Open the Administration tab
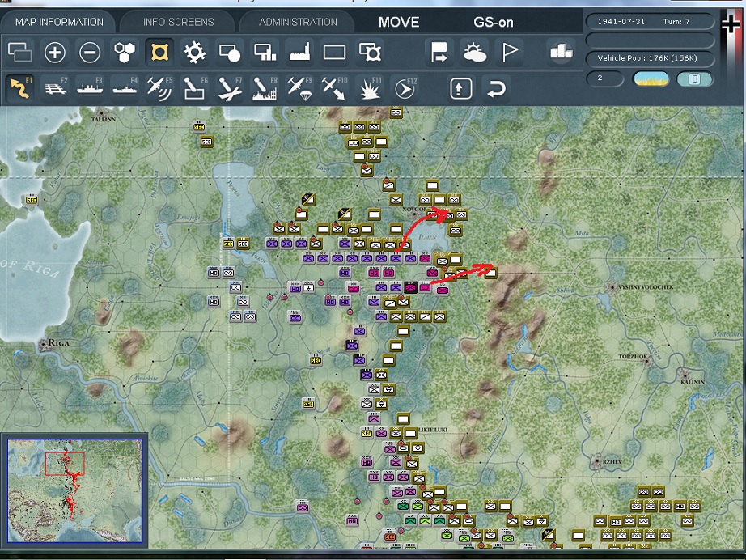This screenshot has width=746, height=560. 298,22
